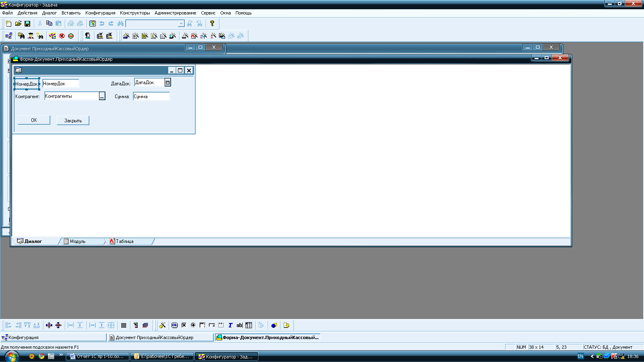Select the Сумма: label
This screenshot has height=362, width=644.
pyautogui.click(x=122, y=97)
